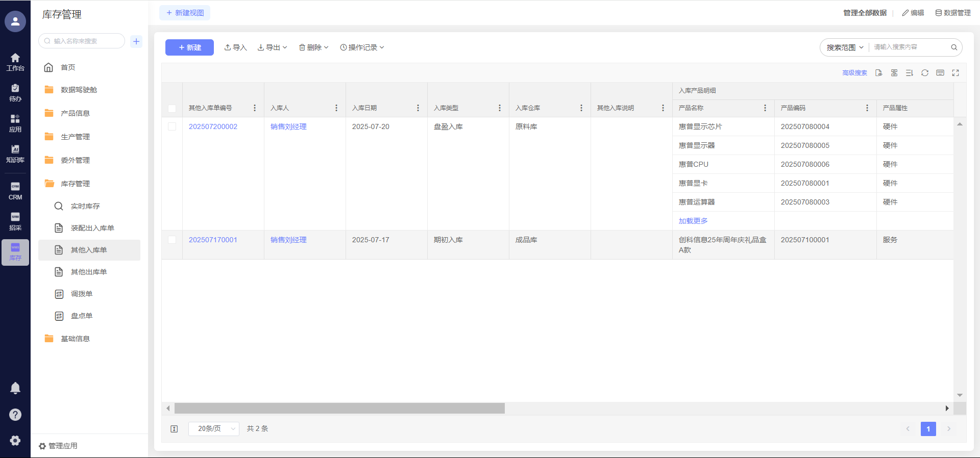This screenshot has width=980, height=458.
Task: Toggle the select-all header checkbox
Action: pyautogui.click(x=172, y=108)
